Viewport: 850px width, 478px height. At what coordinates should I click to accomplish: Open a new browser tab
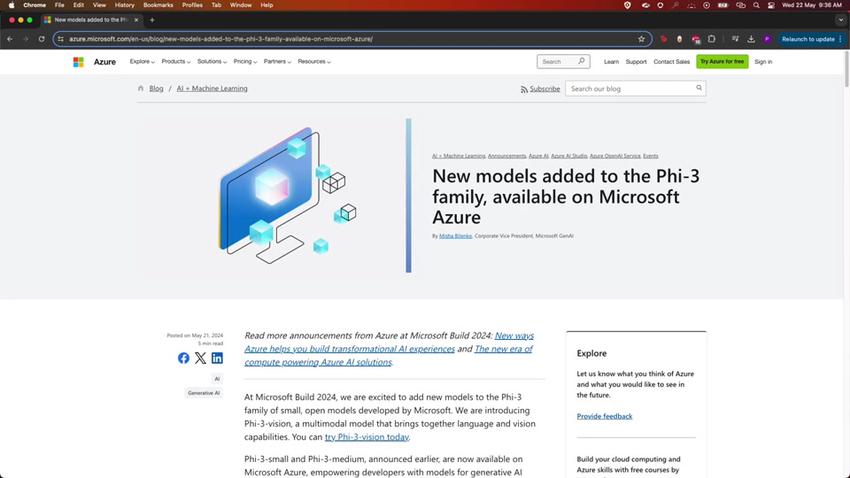click(x=152, y=20)
